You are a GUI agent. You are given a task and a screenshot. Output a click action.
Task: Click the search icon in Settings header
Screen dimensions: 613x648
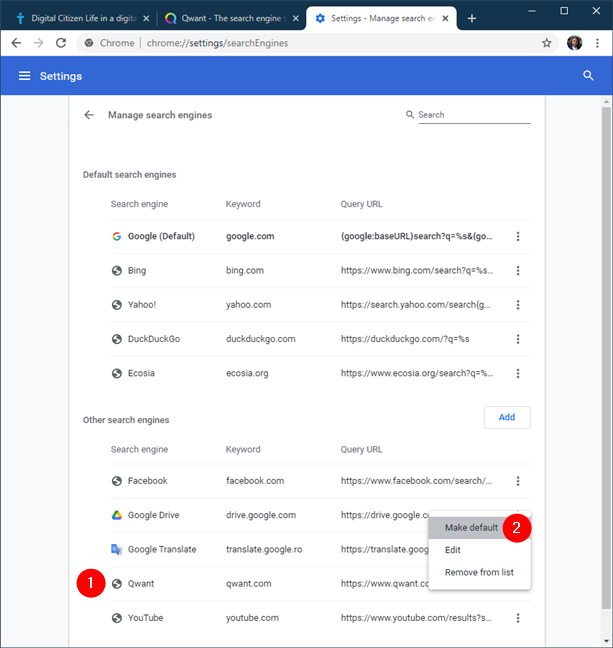(588, 76)
